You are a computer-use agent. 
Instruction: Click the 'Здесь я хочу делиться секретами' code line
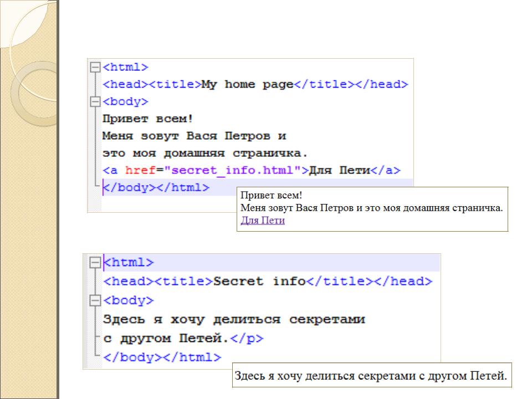(234, 319)
